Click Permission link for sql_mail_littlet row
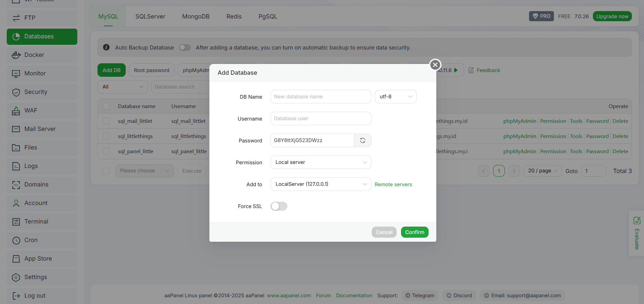Screen dimensions: 644x304 553,121
